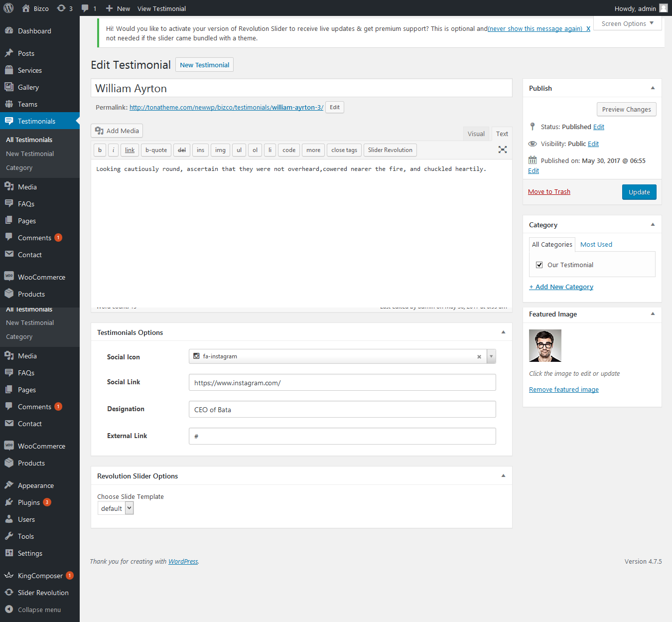
Task: Expand the Screen Options dropdown
Action: tap(627, 23)
